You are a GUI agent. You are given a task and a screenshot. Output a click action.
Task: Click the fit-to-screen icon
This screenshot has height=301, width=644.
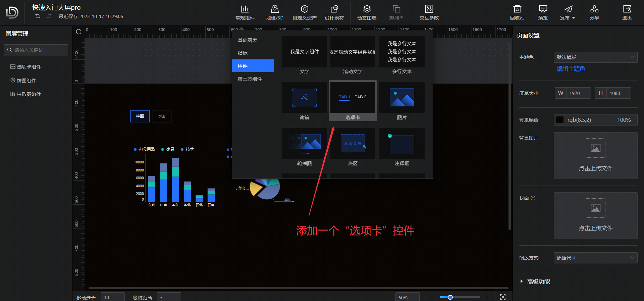click(x=503, y=297)
